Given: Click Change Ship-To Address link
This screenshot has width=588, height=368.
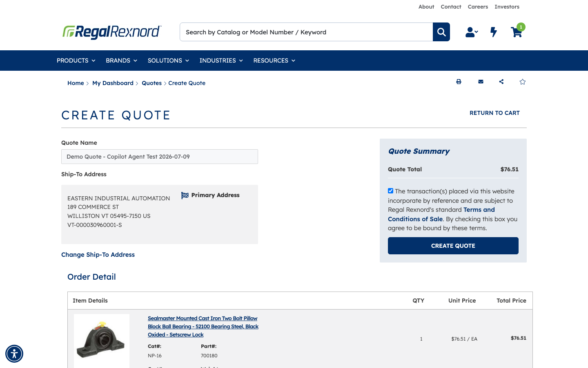Looking at the screenshot, I should click(x=98, y=255).
